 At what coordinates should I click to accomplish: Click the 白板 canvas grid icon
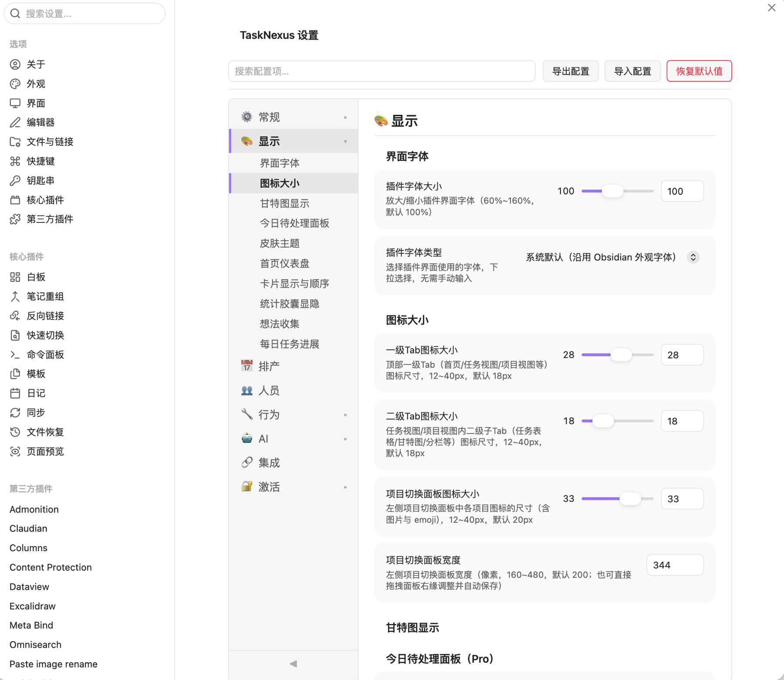coord(15,277)
